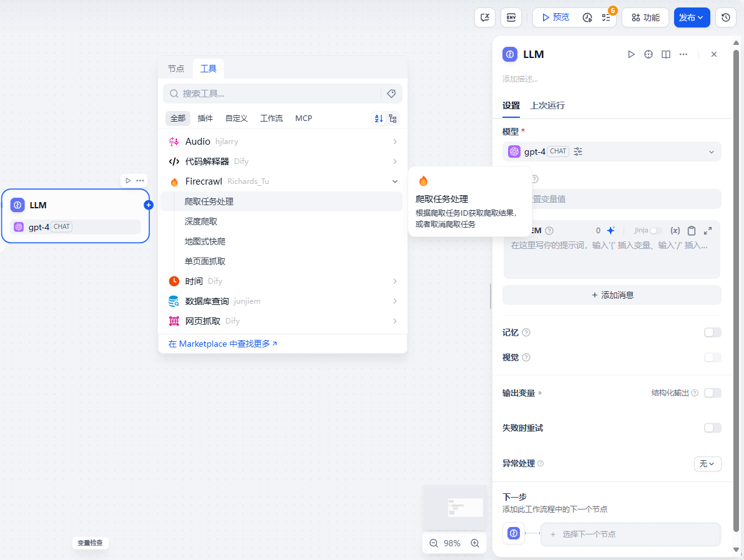
Task: Filter tools by MCP
Action: [x=304, y=118]
